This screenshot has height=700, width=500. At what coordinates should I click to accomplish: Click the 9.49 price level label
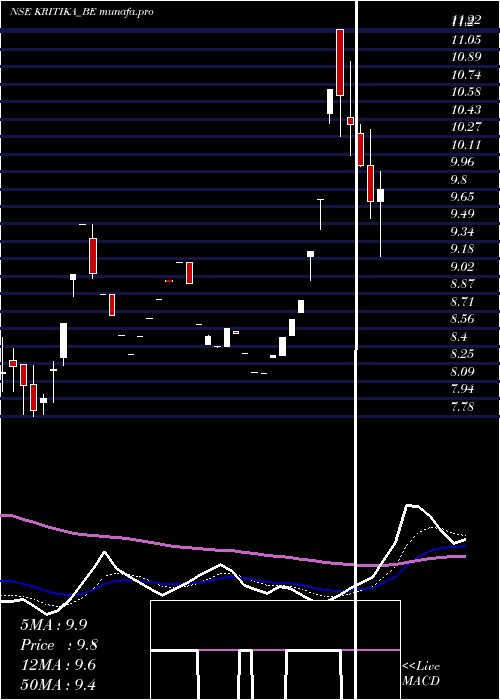(463, 214)
